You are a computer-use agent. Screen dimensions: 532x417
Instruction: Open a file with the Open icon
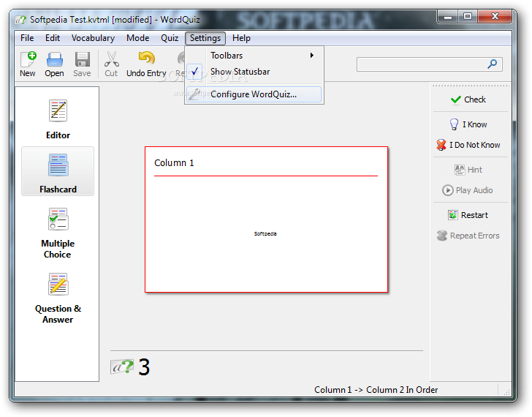(x=54, y=60)
